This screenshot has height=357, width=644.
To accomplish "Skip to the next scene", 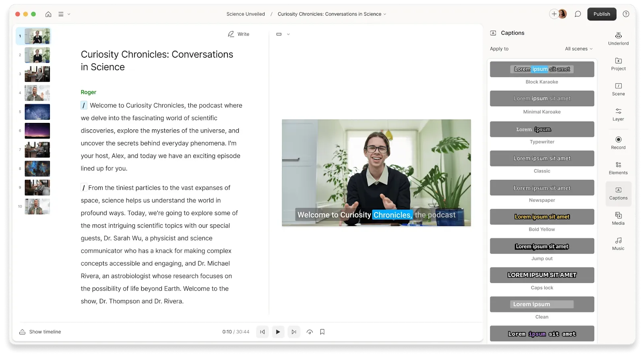I will click(294, 332).
